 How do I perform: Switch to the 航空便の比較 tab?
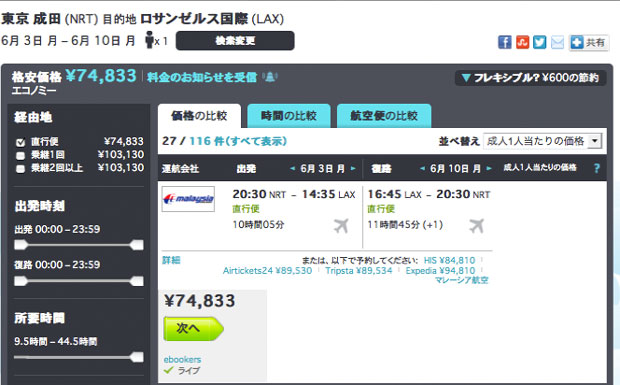pos(384,116)
